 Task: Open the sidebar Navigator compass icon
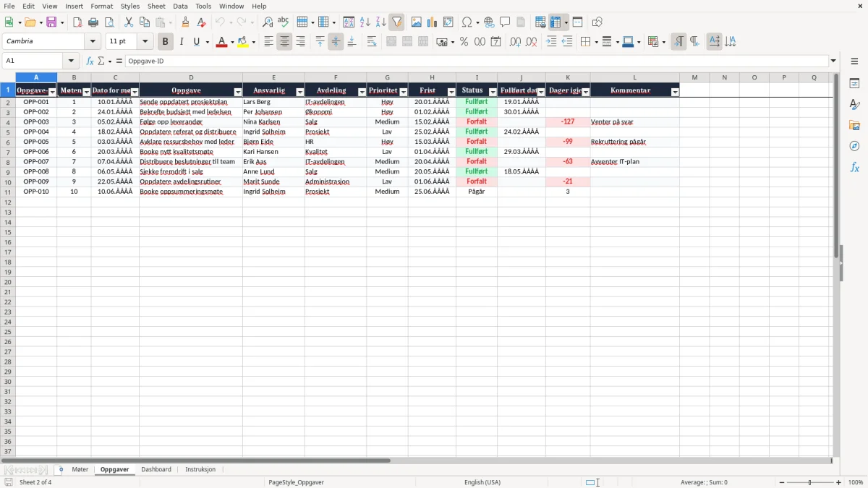854,146
